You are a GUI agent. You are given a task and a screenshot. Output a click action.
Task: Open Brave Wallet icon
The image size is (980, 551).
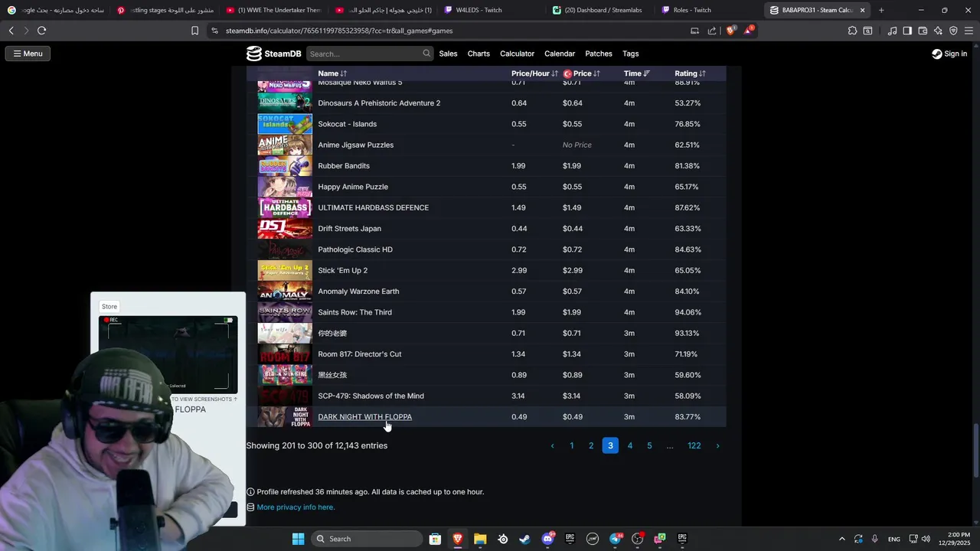[923, 31]
